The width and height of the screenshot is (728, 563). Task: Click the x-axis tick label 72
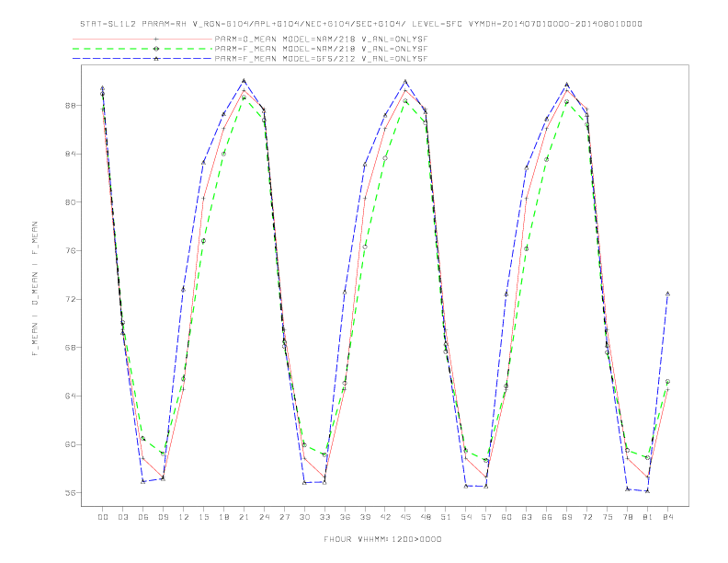[x=587, y=517]
